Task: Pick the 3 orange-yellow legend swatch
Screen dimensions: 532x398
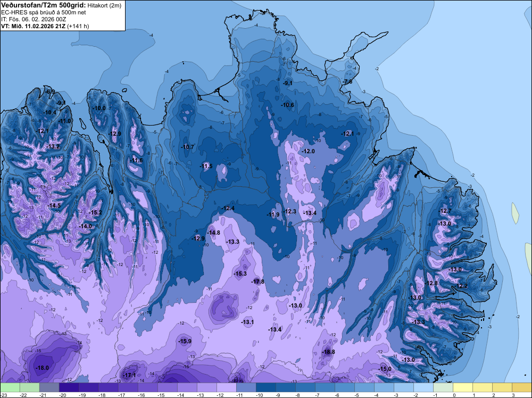Action: pos(521,387)
